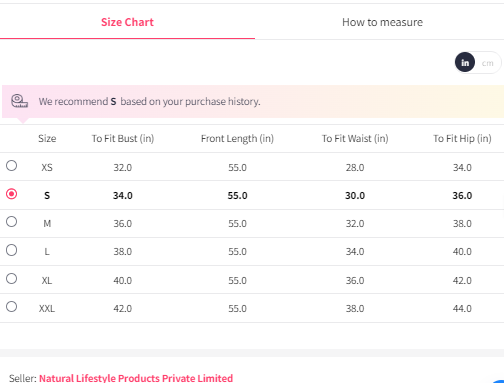Click the 'L' size label

47,251
